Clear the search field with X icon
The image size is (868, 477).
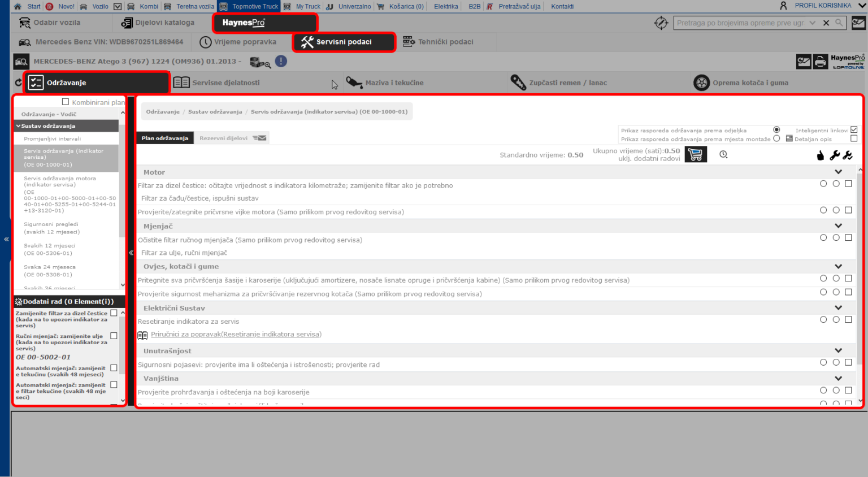826,23
